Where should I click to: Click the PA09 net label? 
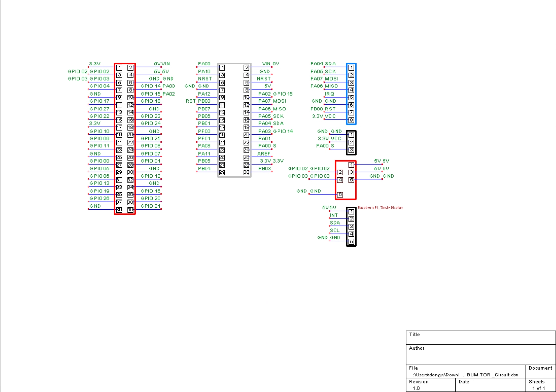(204, 64)
